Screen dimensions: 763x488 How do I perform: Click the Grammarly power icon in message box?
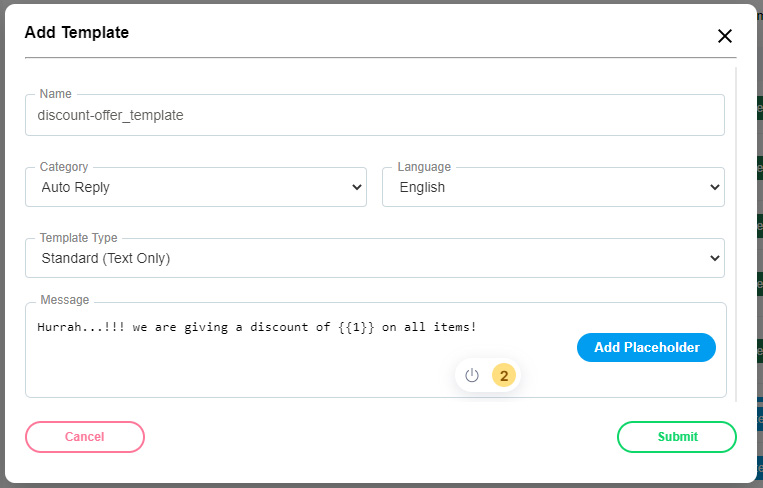click(472, 376)
